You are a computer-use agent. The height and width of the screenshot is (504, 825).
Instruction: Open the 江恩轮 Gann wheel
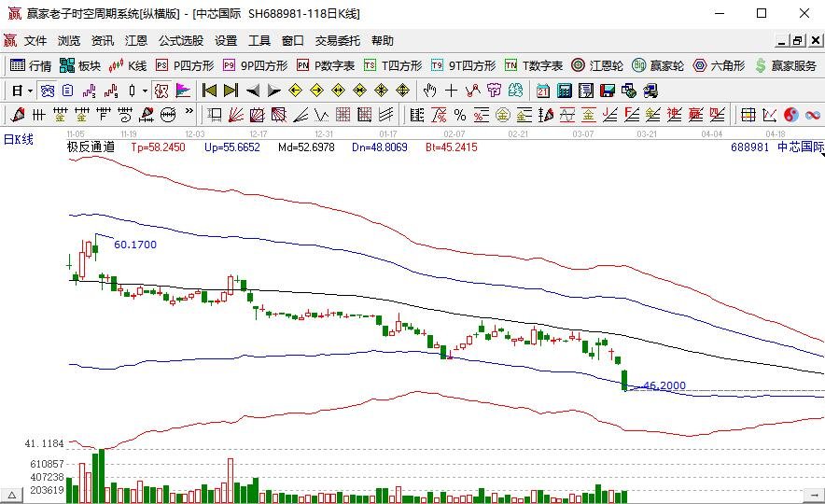[x=597, y=65]
